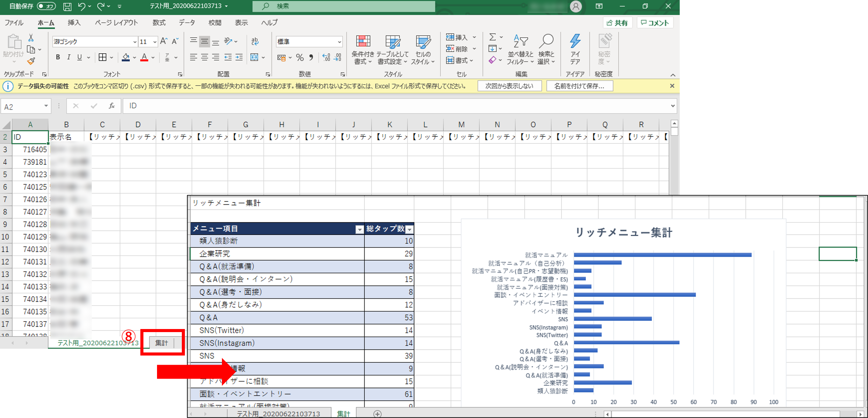868x418 pixels.
Task: Open the font name dropdown 游ゴシック
Action: pos(135,42)
